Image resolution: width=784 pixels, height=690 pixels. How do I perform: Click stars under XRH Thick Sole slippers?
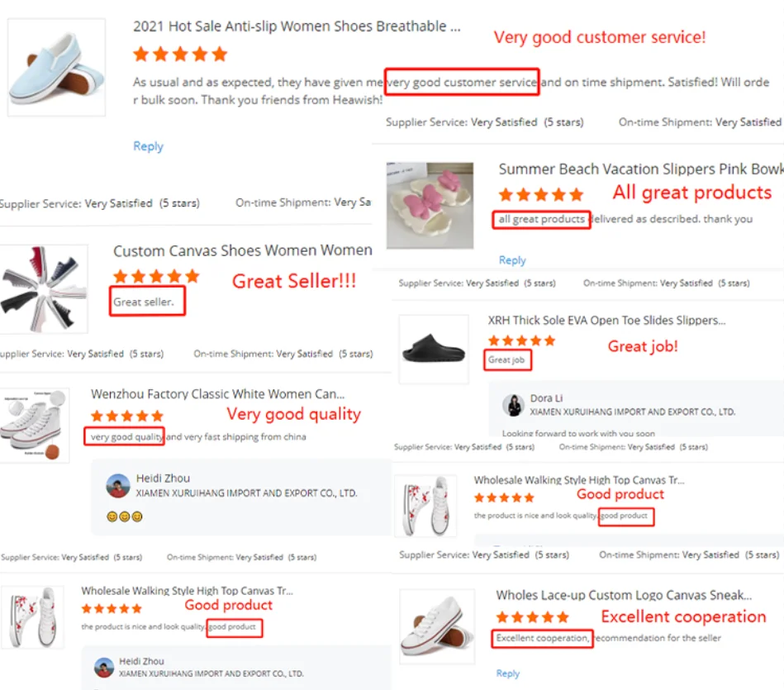[521, 340]
